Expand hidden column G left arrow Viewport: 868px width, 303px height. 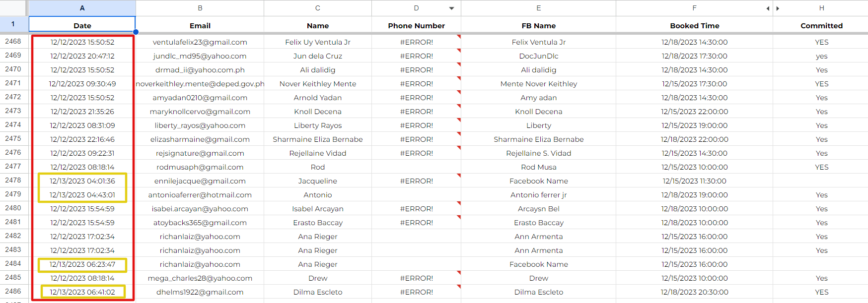tap(768, 8)
